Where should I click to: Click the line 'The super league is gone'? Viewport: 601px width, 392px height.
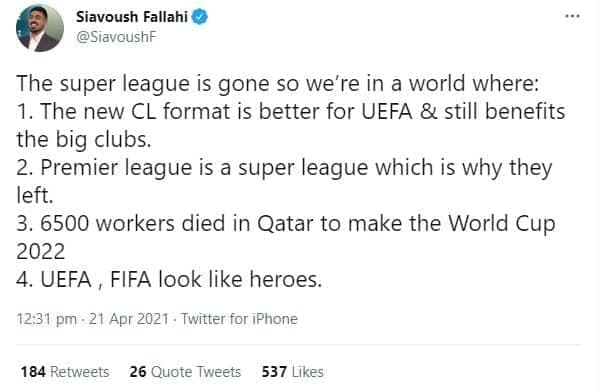[x=278, y=84]
